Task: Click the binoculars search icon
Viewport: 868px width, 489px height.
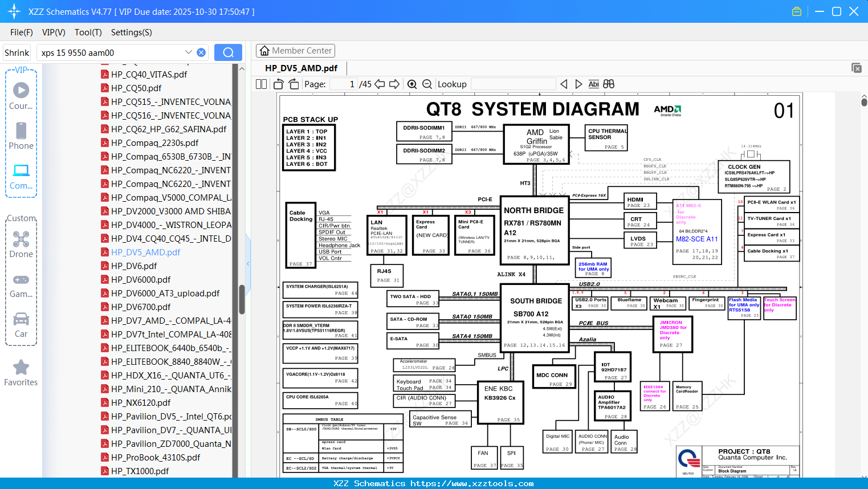Action: (x=609, y=84)
